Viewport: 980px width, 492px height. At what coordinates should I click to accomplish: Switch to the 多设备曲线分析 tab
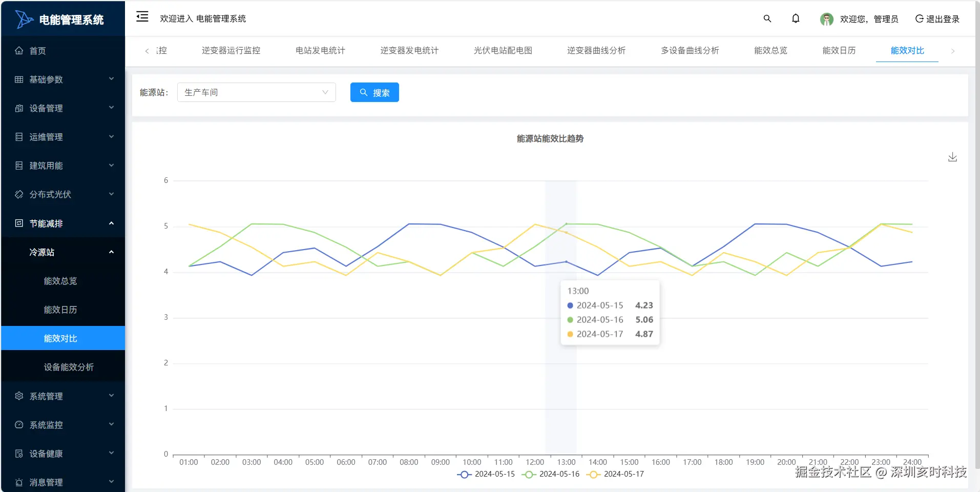[690, 50]
